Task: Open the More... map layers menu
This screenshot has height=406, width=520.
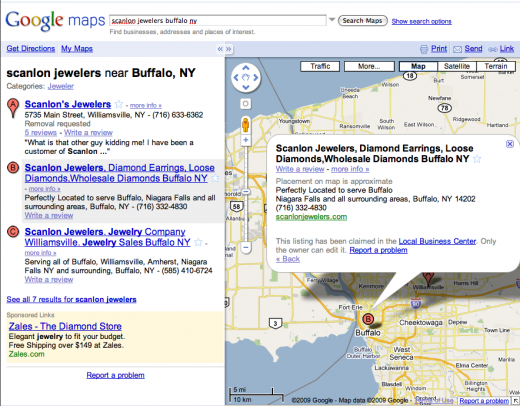Action: [369, 66]
